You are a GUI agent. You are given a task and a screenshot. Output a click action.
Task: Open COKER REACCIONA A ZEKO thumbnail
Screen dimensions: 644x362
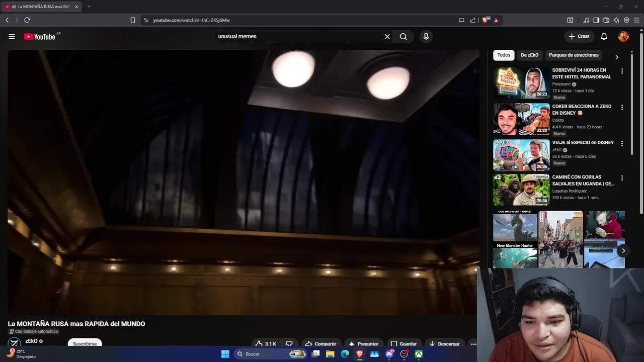(x=521, y=119)
